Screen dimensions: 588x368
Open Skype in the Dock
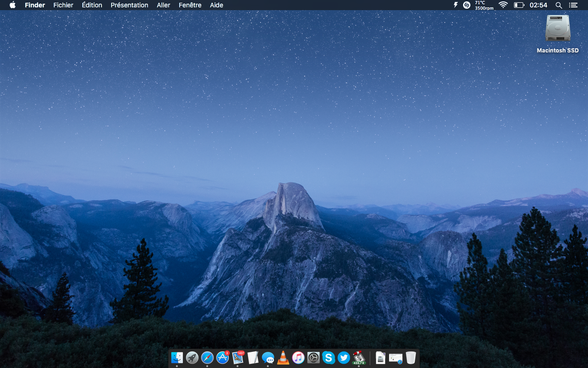tap(328, 357)
